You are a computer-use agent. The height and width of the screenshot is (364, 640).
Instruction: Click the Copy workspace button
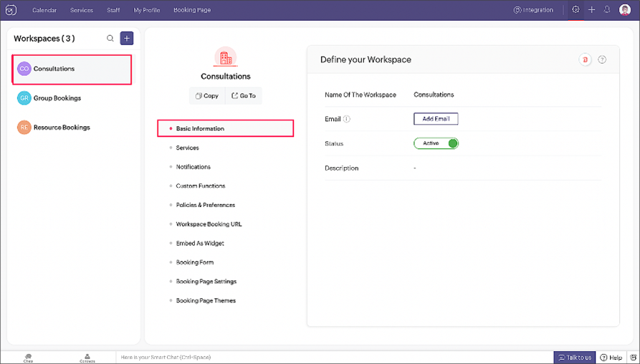coord(207,96)
